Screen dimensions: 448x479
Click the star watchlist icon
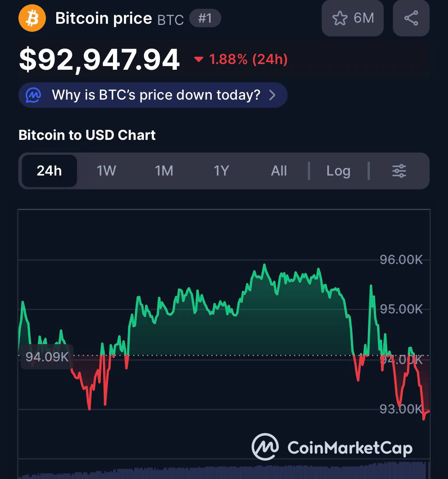tap(340, 18)
